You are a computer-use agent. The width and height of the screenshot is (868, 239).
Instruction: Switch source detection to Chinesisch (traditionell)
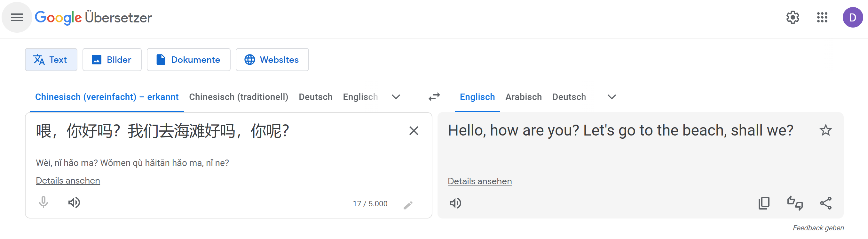(239, 97)
